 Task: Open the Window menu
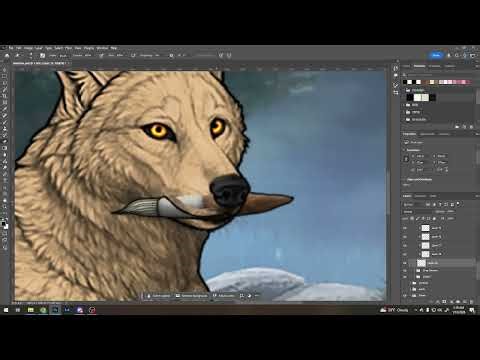coord(102,48)
